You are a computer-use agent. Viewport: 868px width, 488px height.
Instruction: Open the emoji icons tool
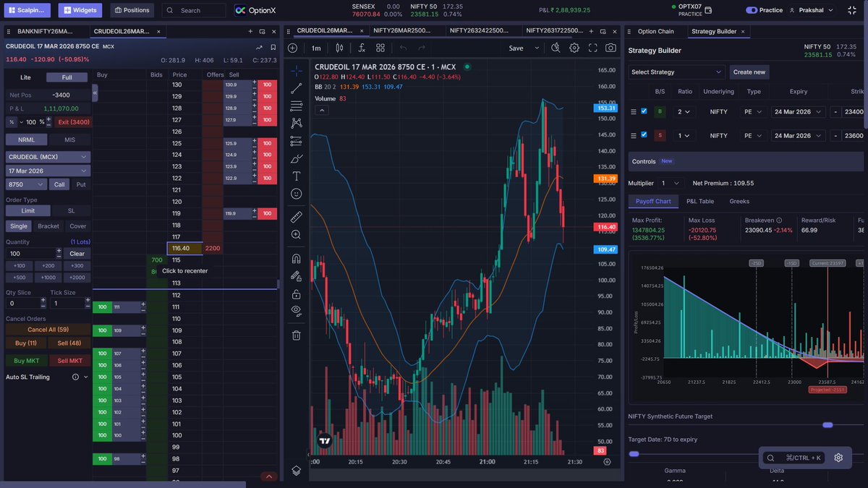coord(297,194)
